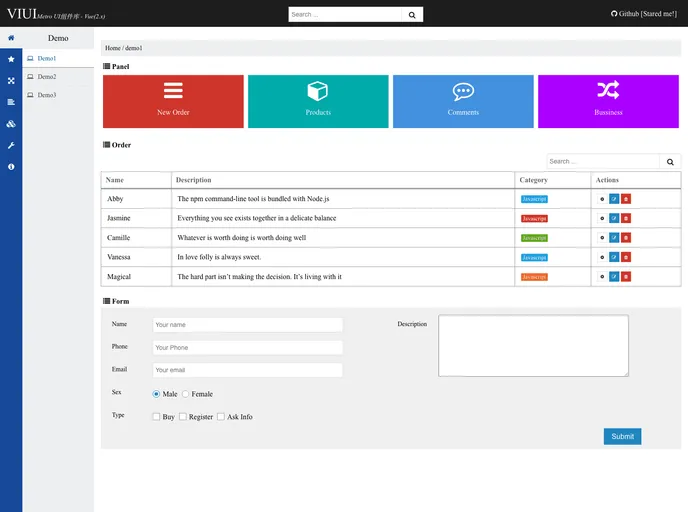Image resolution: width=688 pixels, height=512 pixels.
Task: Click the Your Phone input field
Action: (247, 347)
